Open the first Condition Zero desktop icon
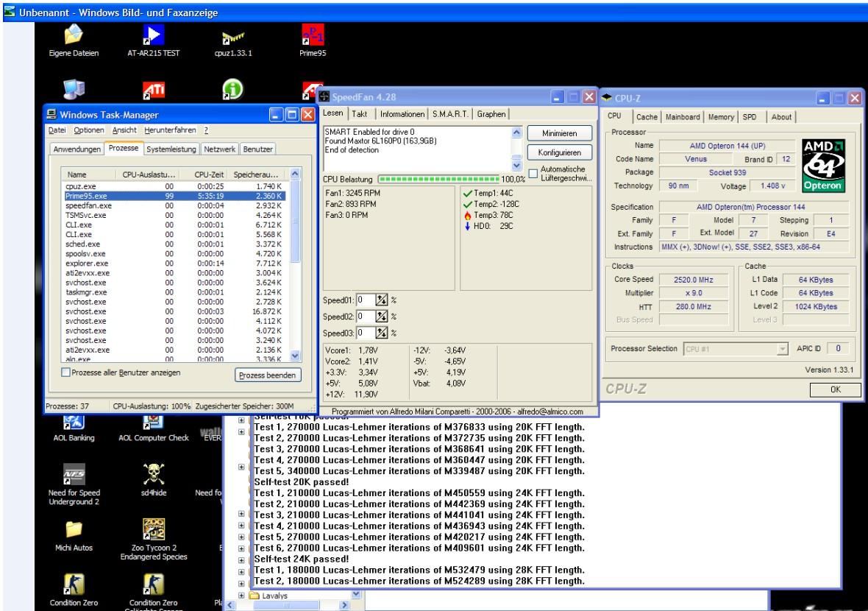 [x=74, y=590]
